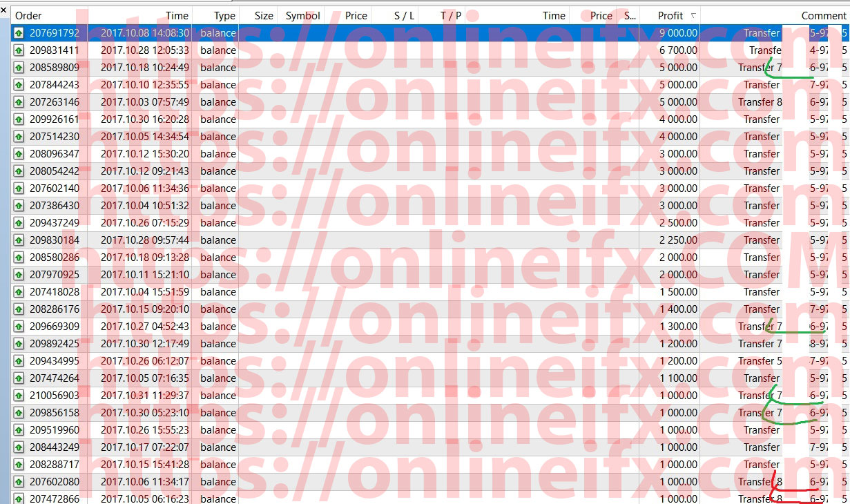Screen dimensions: 850x504
Task: Select order number 207514230
Action: (x=54, y=137)
